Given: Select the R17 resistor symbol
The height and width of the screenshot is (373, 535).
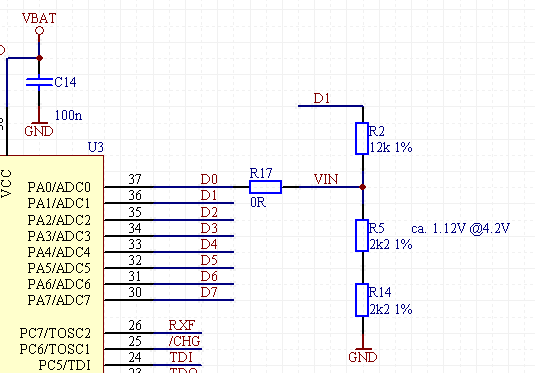Looking at the screenshot, I should pyautogui.click(x=265, y=187).
